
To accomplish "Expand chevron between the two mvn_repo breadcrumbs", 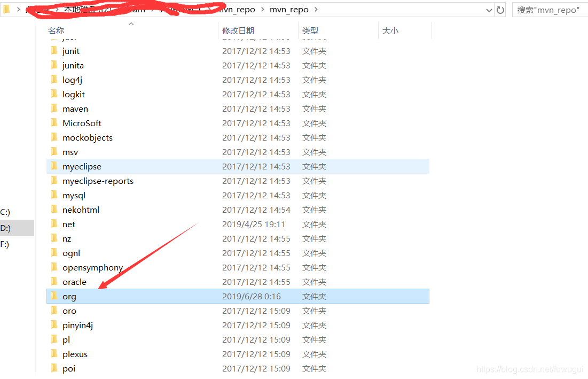I will (x=262, y=10).
